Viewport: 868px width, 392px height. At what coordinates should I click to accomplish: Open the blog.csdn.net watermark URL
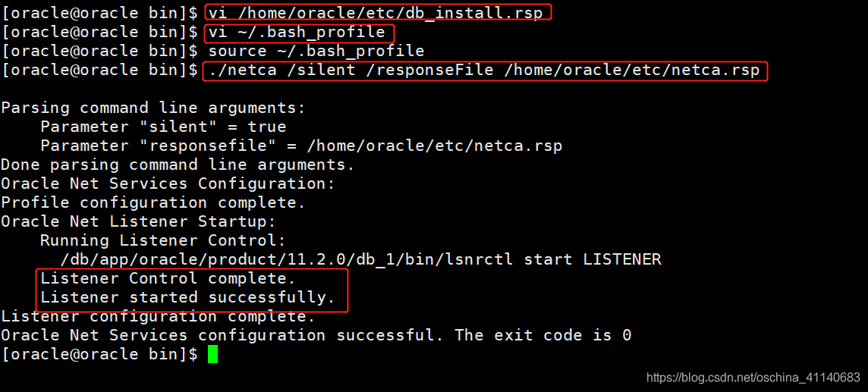coord(753,377)
